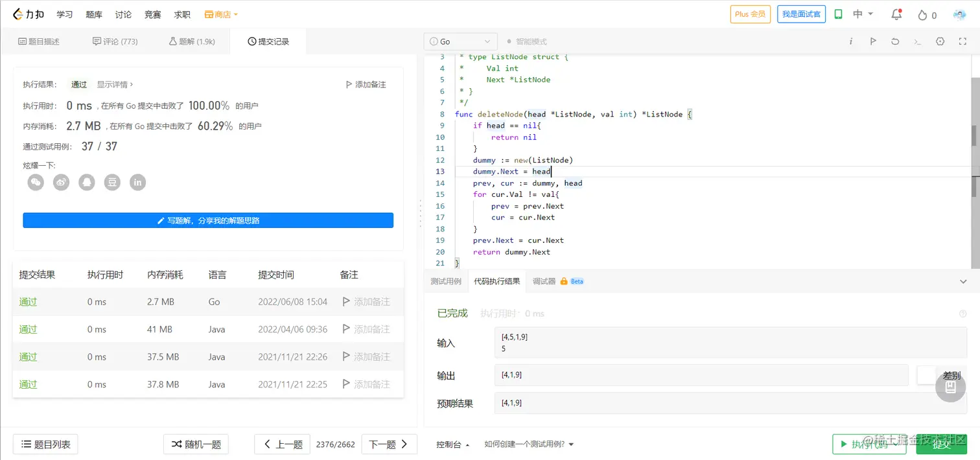Open 求职 in top navigation
980x460 pixels.
click(x=182, y=14)
